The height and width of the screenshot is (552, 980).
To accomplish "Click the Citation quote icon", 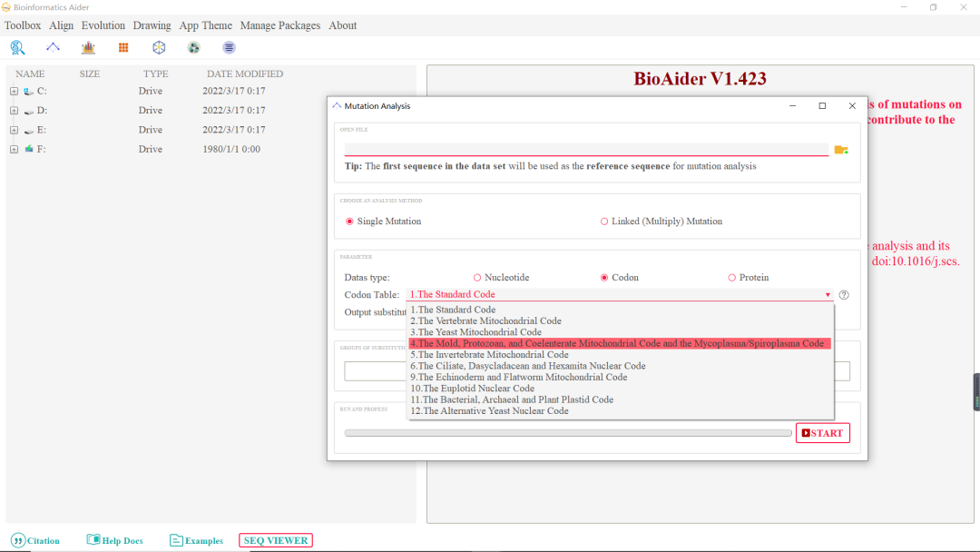I will (18, 540).
